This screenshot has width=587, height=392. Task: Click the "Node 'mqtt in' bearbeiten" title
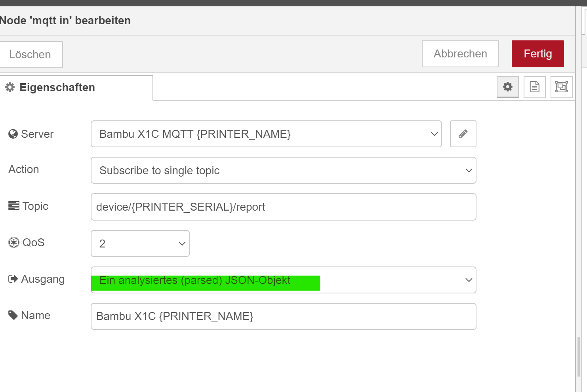[x=65, y=21]
